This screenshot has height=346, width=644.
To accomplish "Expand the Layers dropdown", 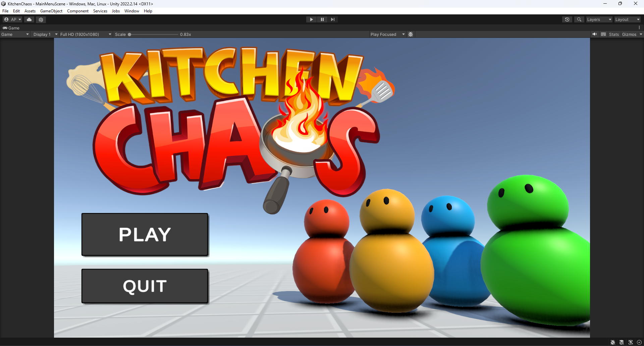I will pos(599,19).
